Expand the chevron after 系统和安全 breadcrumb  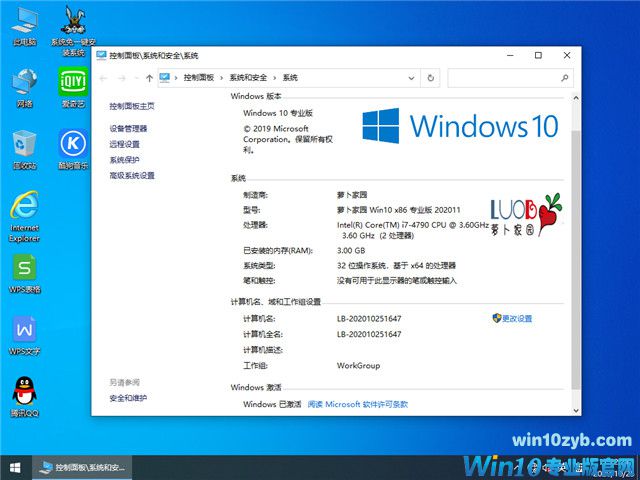coord(275,78)
